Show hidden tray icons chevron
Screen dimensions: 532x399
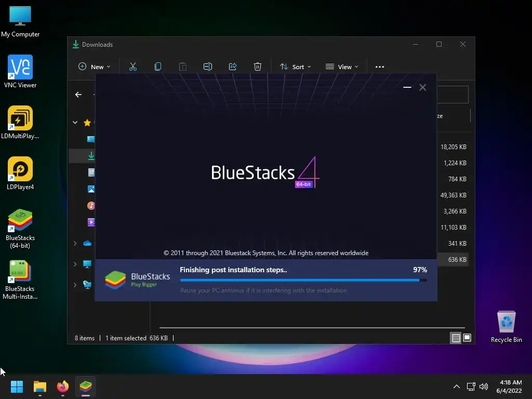(x=457, y=387)
